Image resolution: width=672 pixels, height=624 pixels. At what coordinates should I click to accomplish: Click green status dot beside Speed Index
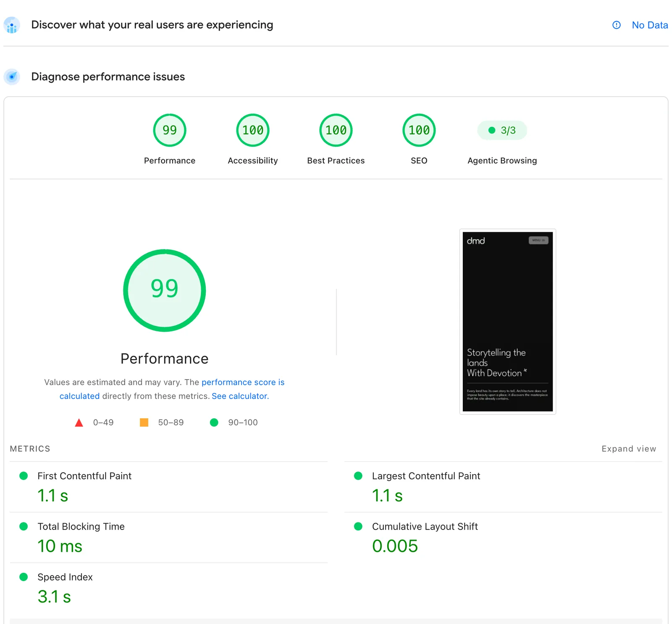[x=24, y=577]
